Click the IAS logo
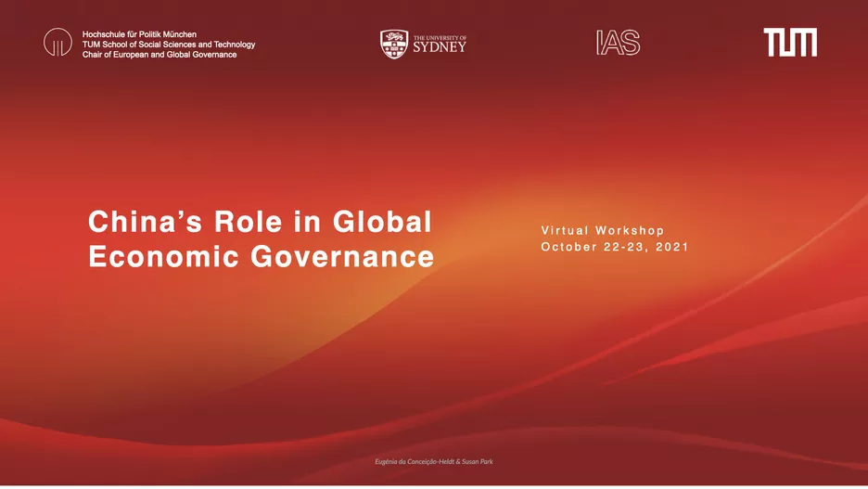 [618, 43]
